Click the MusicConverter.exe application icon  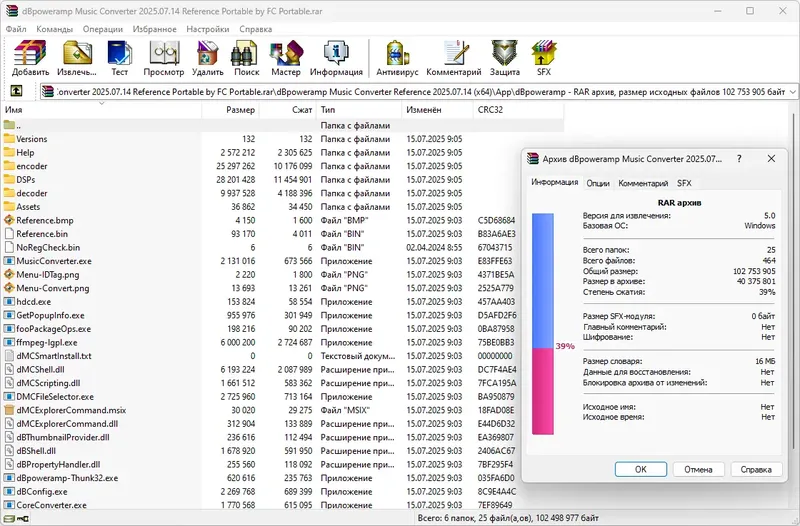9,261
